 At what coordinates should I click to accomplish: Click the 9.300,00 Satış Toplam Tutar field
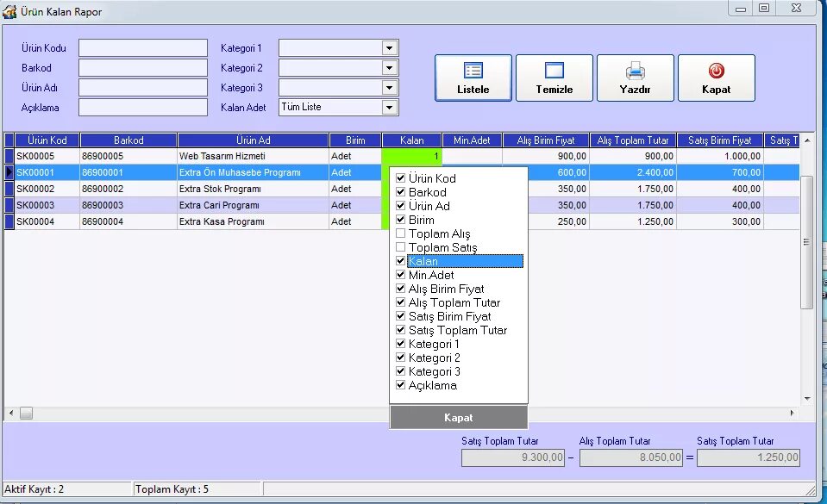(512, 457)
